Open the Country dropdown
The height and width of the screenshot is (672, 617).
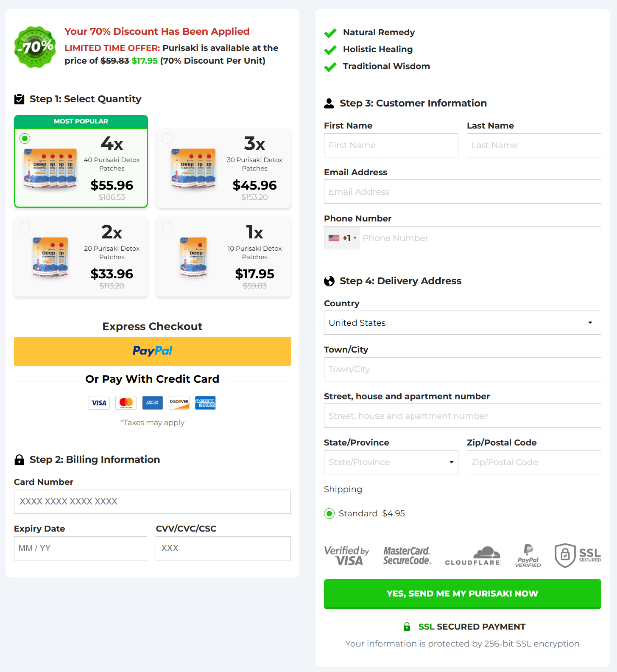tap(462, 322)
